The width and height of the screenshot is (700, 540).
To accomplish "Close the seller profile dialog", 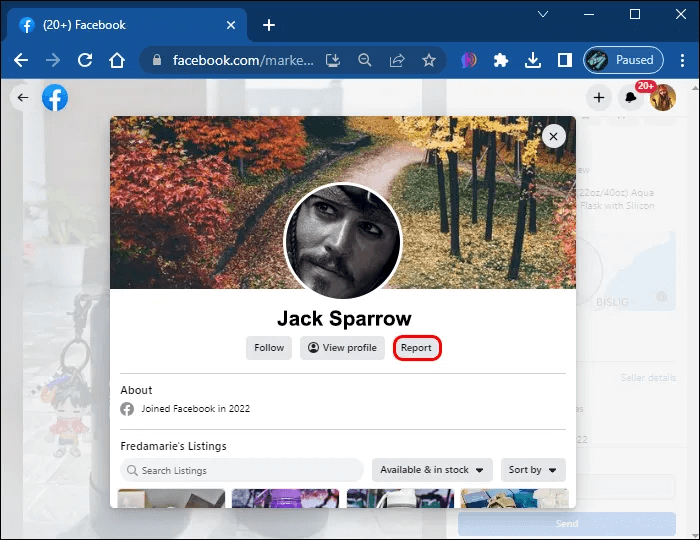I will pos(554,137).
